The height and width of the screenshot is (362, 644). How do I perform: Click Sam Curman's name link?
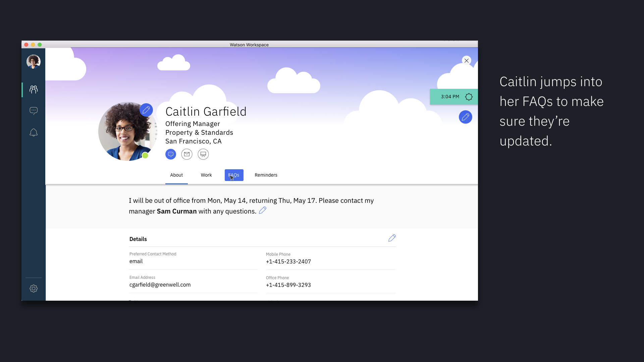(177, 211)
